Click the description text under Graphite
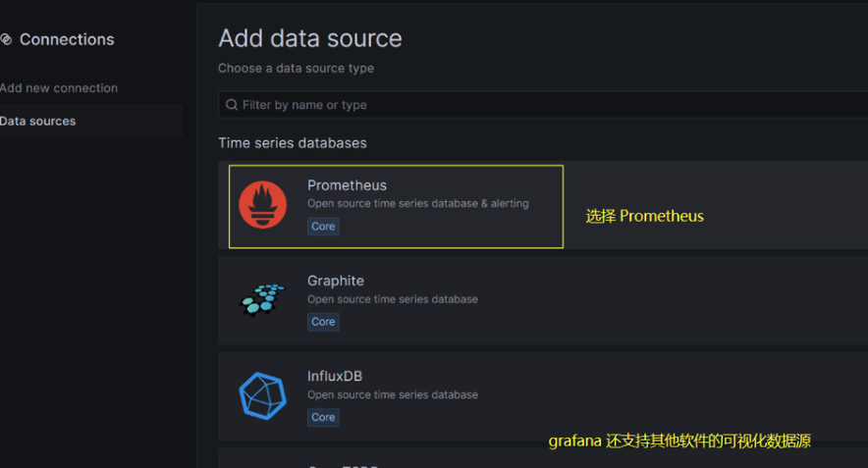Screen dimensions: 868x468 (x=392, y=299)
